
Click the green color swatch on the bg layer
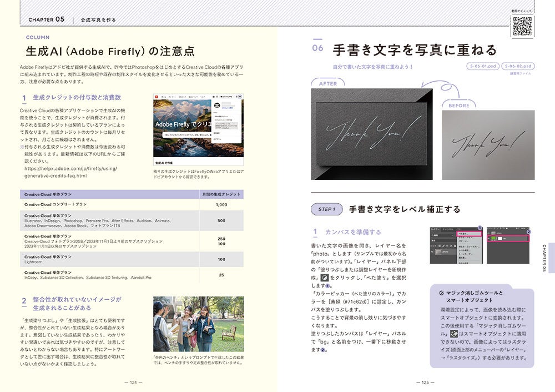click(x=494, y=238)
